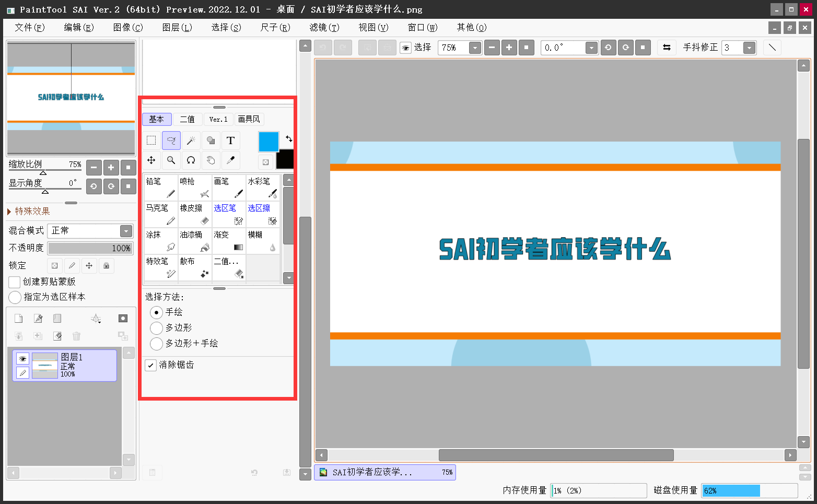Viewport: 817px width, 504px height.
Task: Select the shape tool icon
Action: point(211,140)
